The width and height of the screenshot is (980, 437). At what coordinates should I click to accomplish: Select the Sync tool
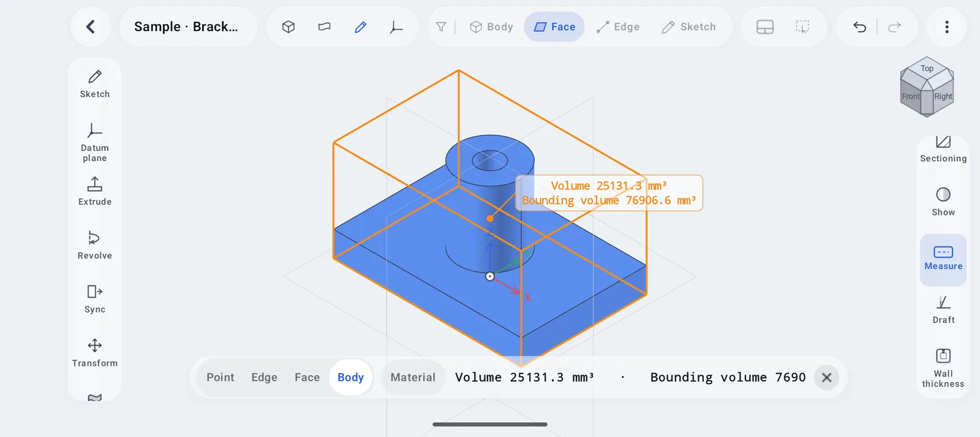coord(95,299)
